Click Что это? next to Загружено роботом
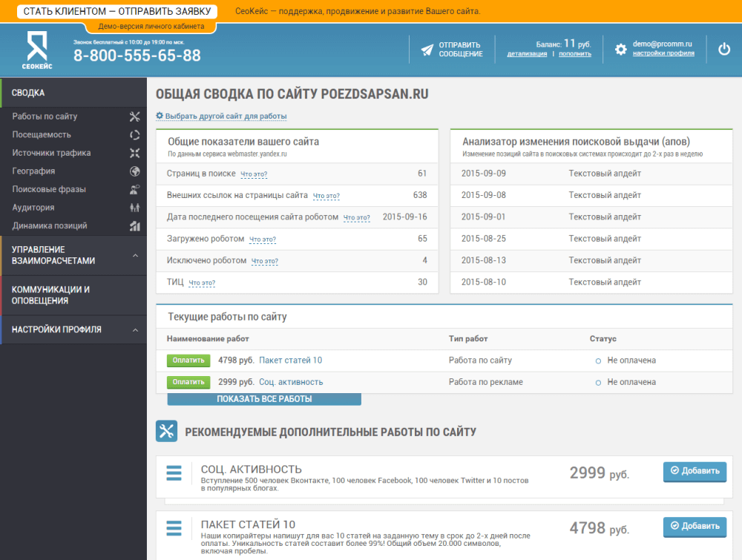The image size is (742, 560). coord(262,240)
